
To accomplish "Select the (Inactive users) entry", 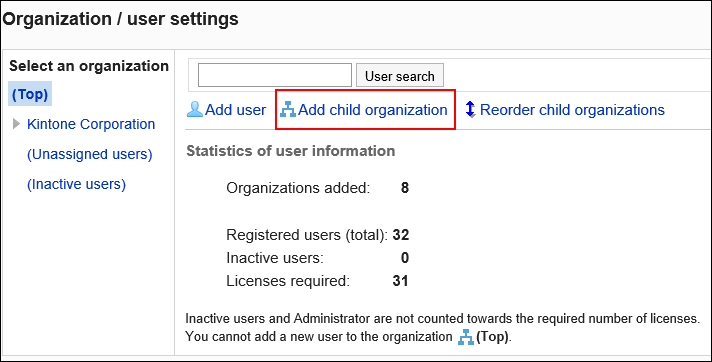I will click(76, 184).
